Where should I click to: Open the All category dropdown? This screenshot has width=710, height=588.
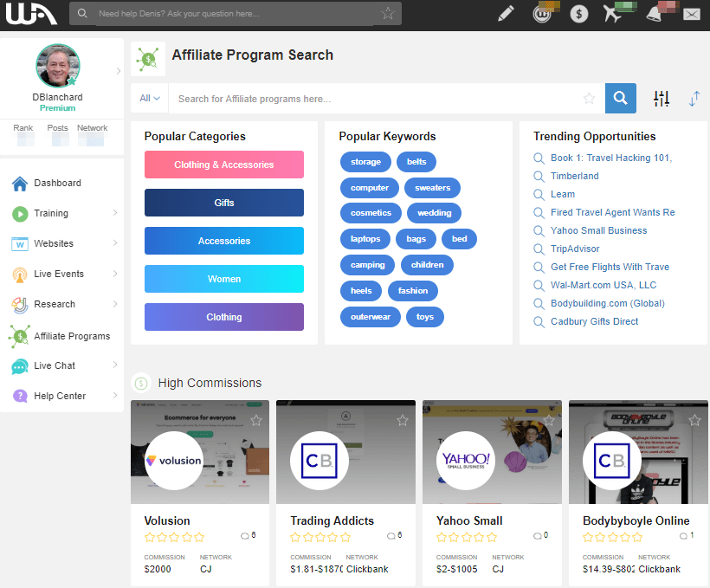tap(150, 99)
